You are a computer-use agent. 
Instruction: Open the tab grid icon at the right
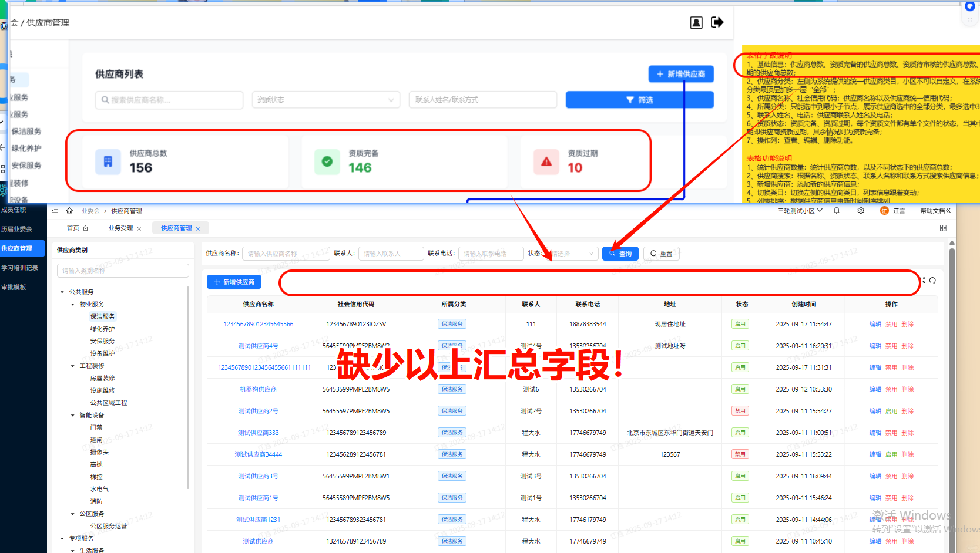point(943,228)
